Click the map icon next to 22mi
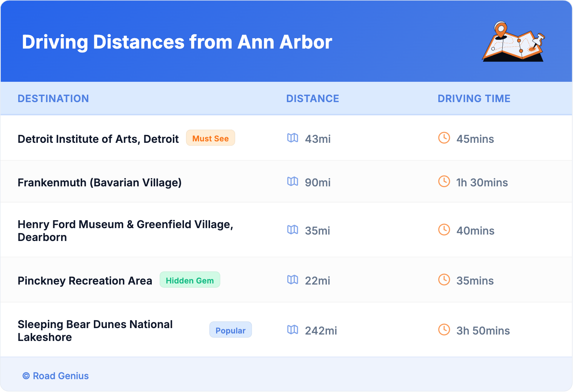 tap(293, 280)
